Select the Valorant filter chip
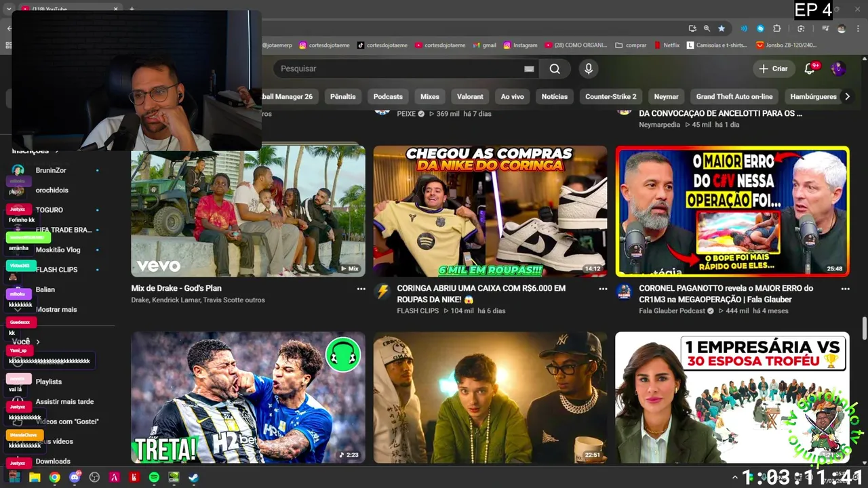The image size is (868, 488). coord(470,96)
